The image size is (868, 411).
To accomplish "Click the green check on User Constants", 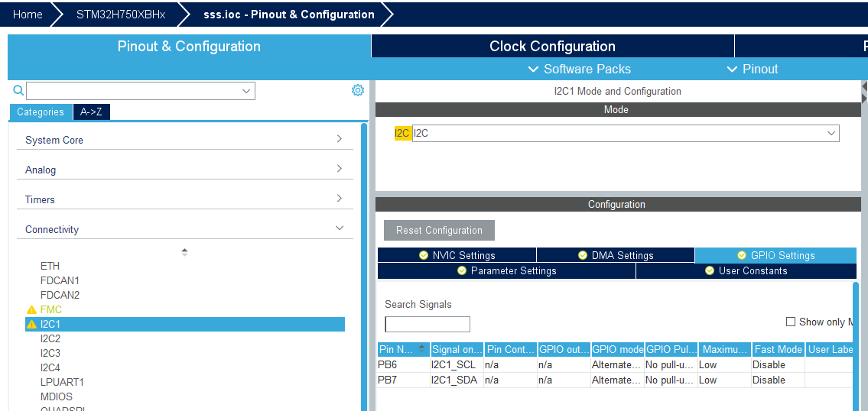I will (710, 270).
